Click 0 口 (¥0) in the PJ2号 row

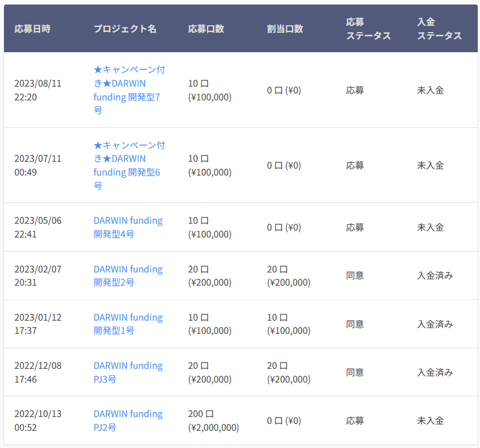[284, 420]
